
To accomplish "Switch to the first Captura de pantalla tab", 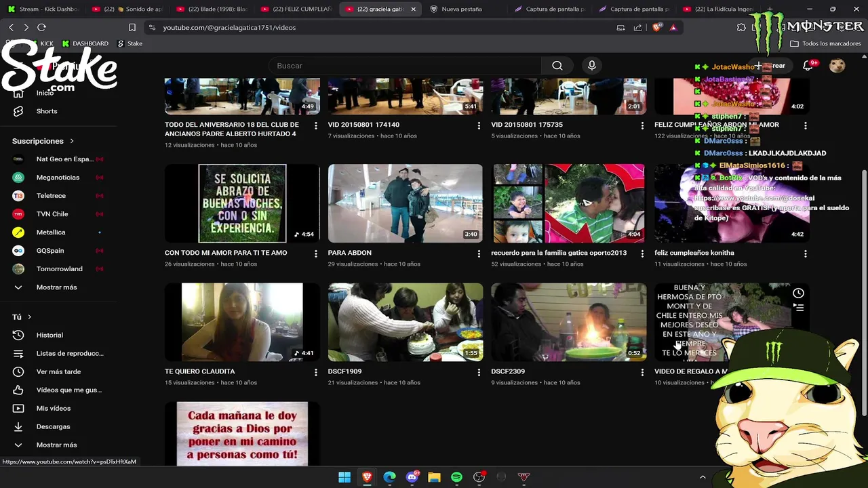I will (550, 9).
